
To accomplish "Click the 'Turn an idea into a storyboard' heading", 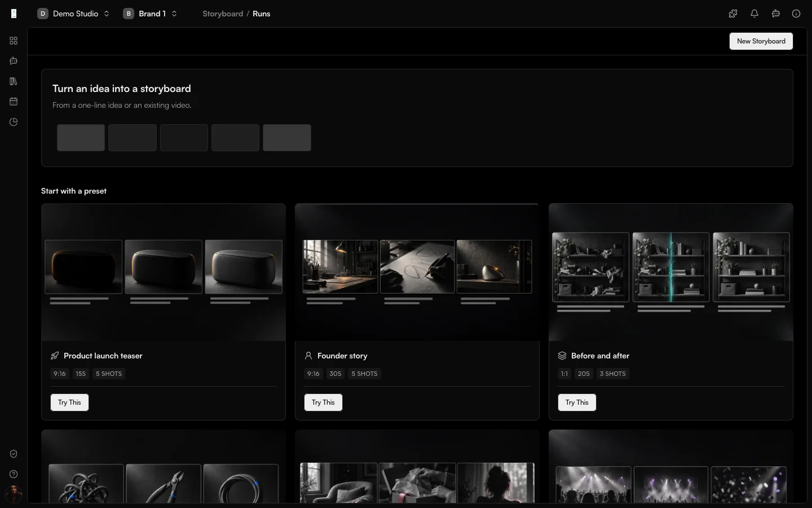I will tap(122, 89).
